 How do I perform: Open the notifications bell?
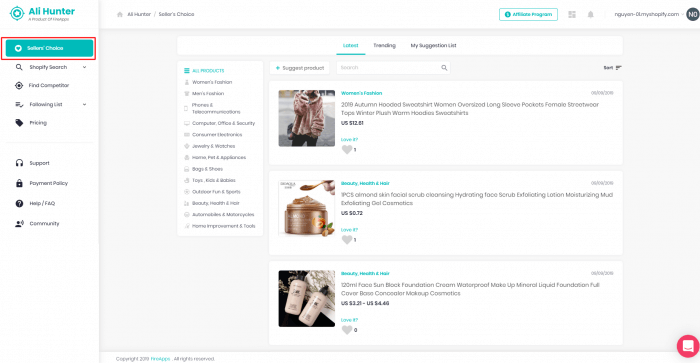(591, 14)
